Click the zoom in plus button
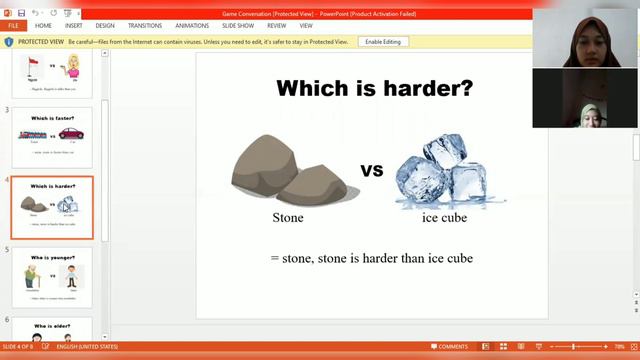This screenshot has height=360, width=640. [x=606, y=347]
